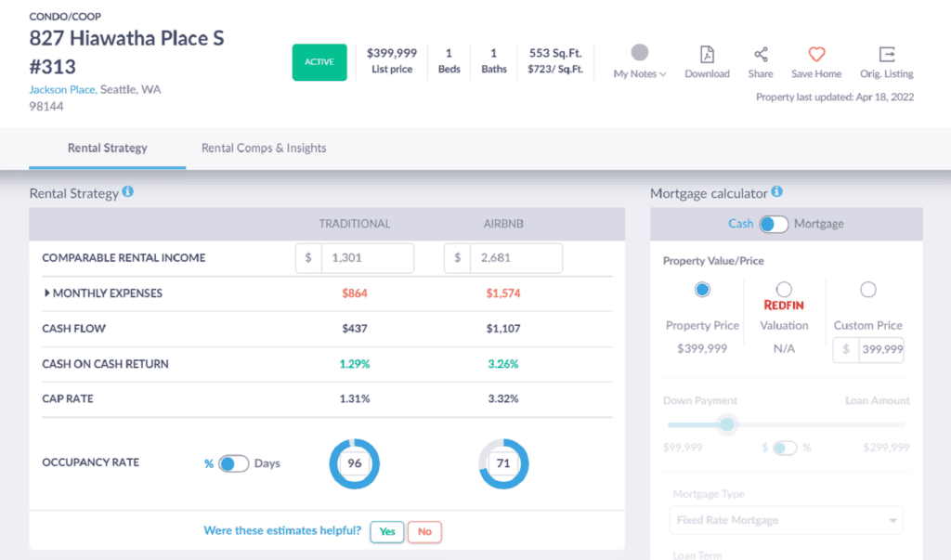
Task: Click the Share icon
Action: 761,55
